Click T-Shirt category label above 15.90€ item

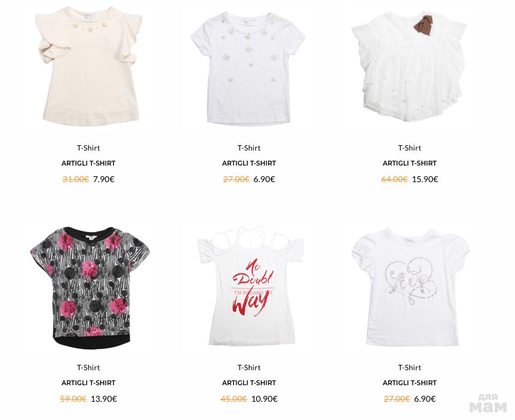pos(410,148)
